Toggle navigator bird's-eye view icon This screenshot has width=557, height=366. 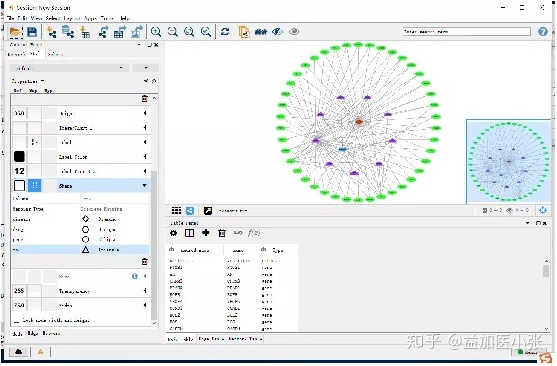point(543,210)
